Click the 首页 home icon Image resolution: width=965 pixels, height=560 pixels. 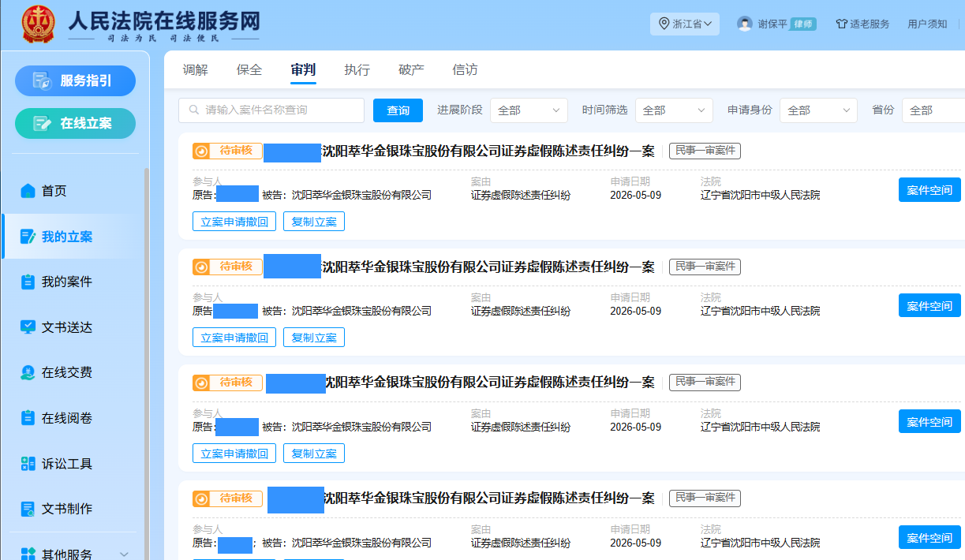[28, 191]
